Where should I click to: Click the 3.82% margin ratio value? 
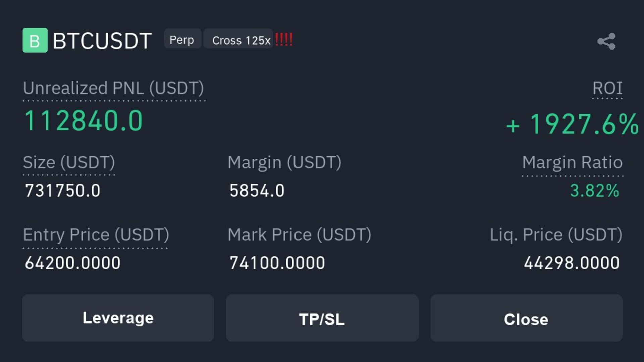[x=594, y=191]
